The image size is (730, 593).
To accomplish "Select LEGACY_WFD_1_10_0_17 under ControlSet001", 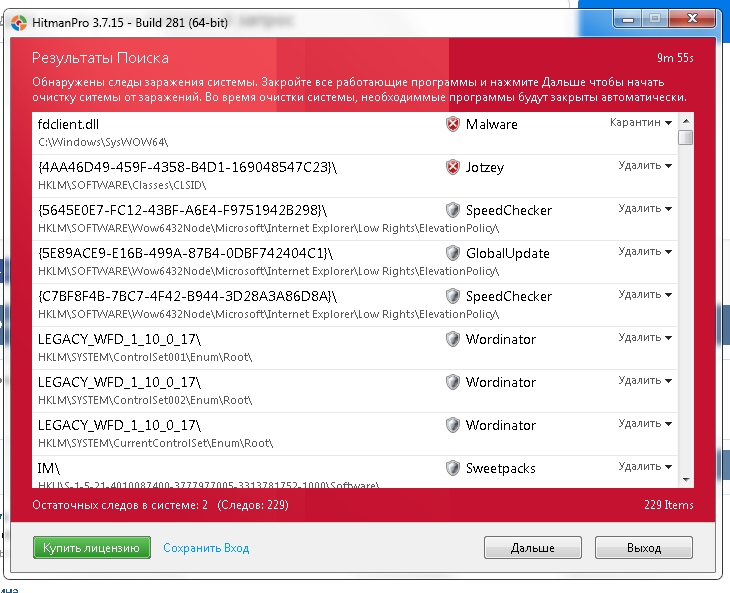I will (354, 348).
